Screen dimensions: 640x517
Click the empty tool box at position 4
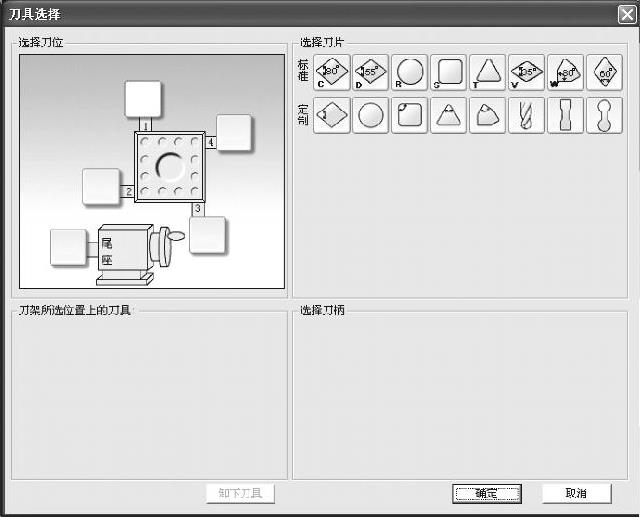pyautogui.click(x=234, y=133)
